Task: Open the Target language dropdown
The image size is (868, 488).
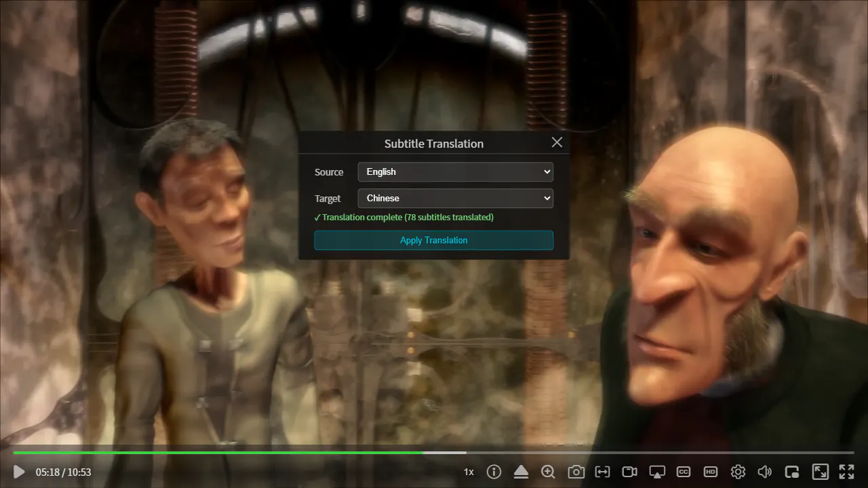Action: click(456, 198)
